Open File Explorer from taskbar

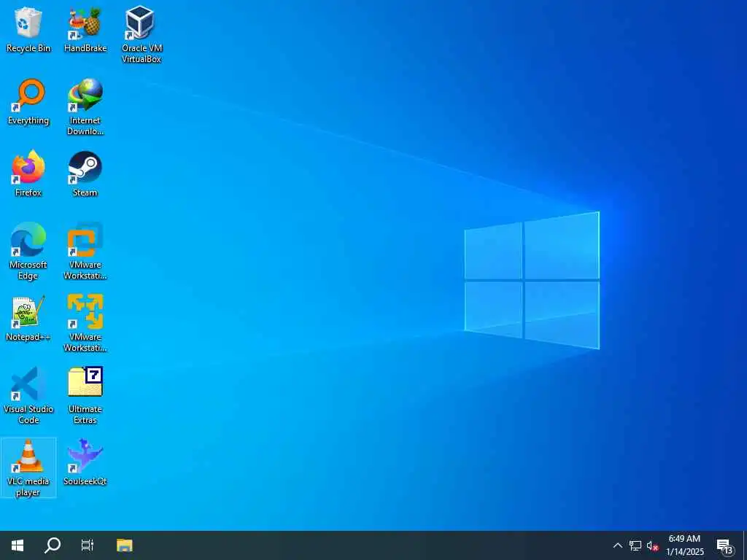pyautogui.click(x=124, y=545)
